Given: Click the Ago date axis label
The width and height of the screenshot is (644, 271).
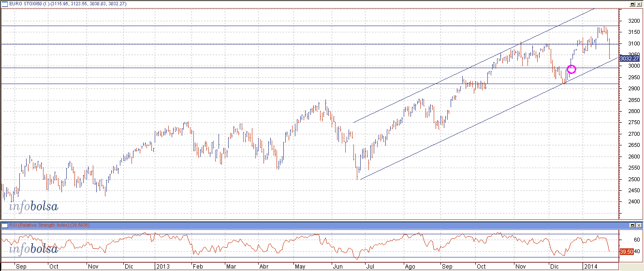Looking at the screenshot, I should coord(410,267).
